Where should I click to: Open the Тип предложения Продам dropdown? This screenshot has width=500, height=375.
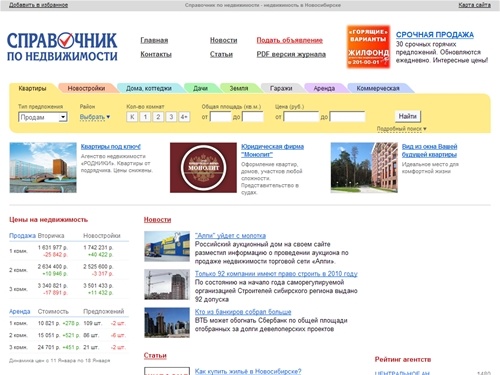[43, 117]
